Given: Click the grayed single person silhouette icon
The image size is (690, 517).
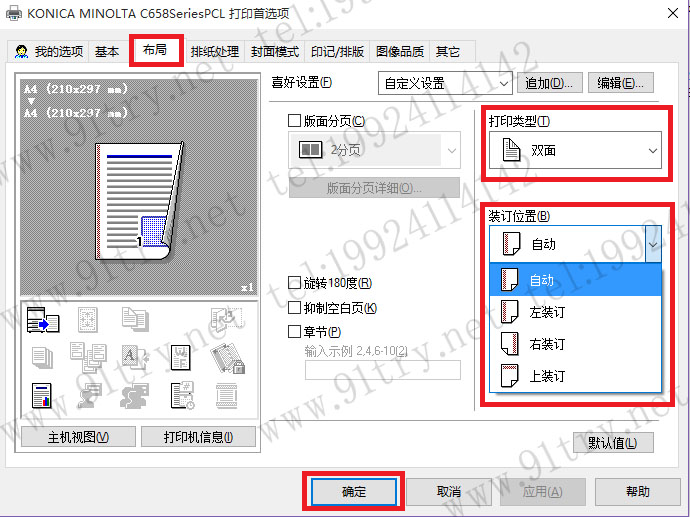Looking at the screenshot, I should [x=88, y=395].
